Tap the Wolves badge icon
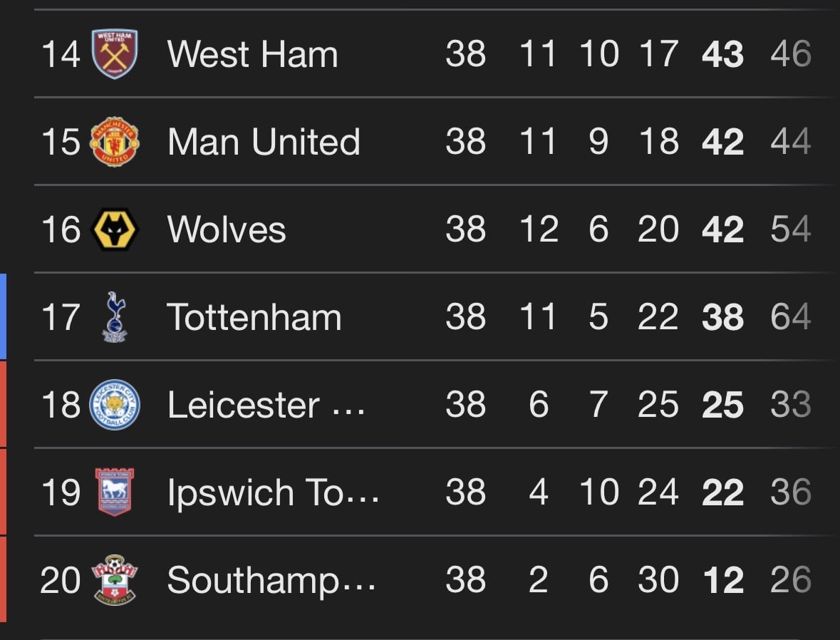840x640 pixels. click(x=115, y=229)
